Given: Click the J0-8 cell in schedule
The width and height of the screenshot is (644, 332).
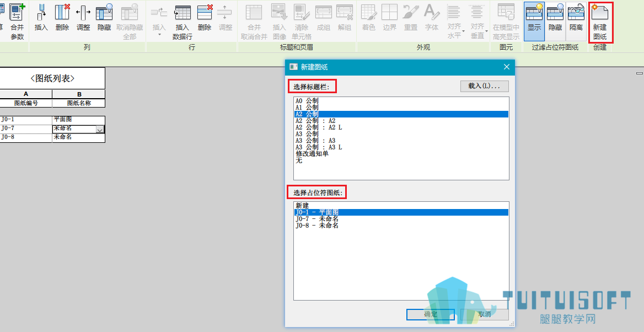Looking at the screenshot, I should coord(26,137).
